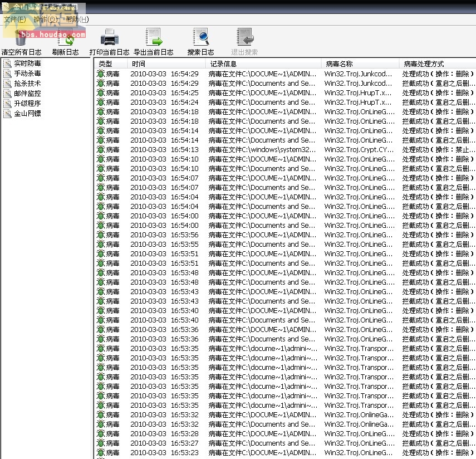Click bug icon of 16:54:18 Documents and Se row
This screenshot has width=476, height=459.
[101, 121]
